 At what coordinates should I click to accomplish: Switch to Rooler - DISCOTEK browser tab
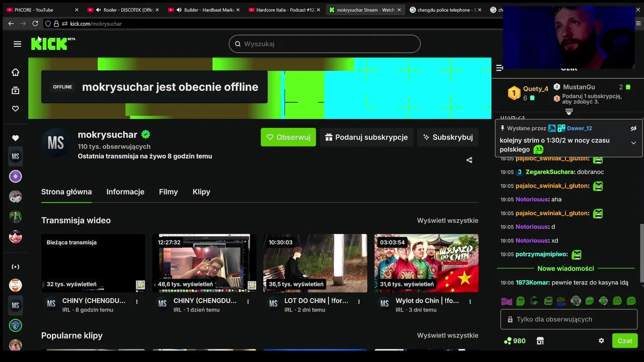point(123,10)
